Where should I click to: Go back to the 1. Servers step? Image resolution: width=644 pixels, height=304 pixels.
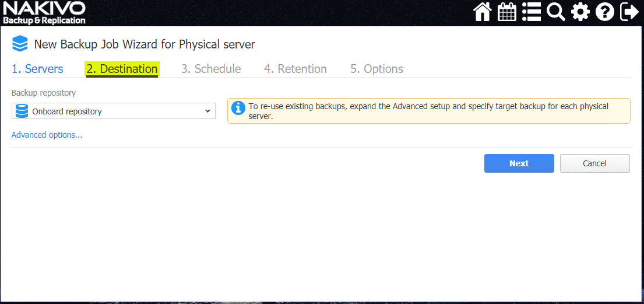[37, 69]
